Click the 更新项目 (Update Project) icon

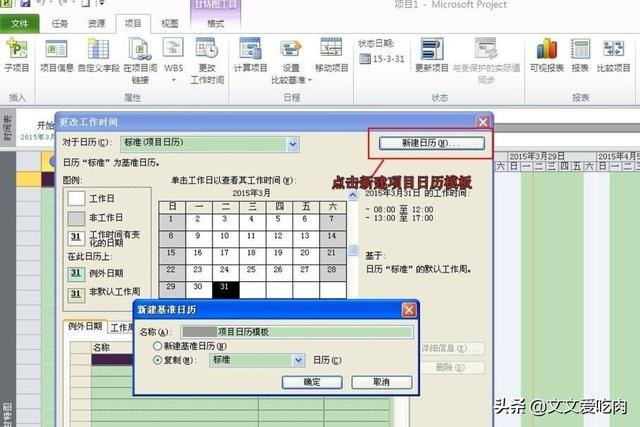pos(432,55)
